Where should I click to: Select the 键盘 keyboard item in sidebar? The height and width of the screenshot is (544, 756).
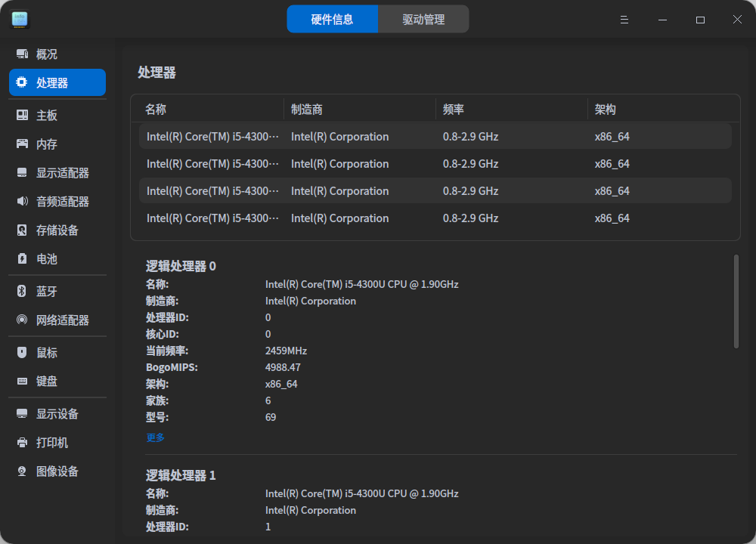point(47,382)
